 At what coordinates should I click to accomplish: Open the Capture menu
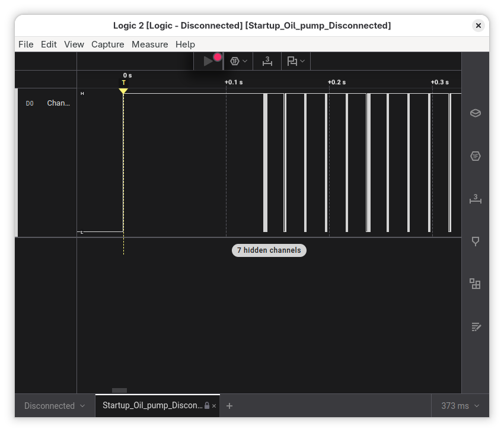coord(107,44)
